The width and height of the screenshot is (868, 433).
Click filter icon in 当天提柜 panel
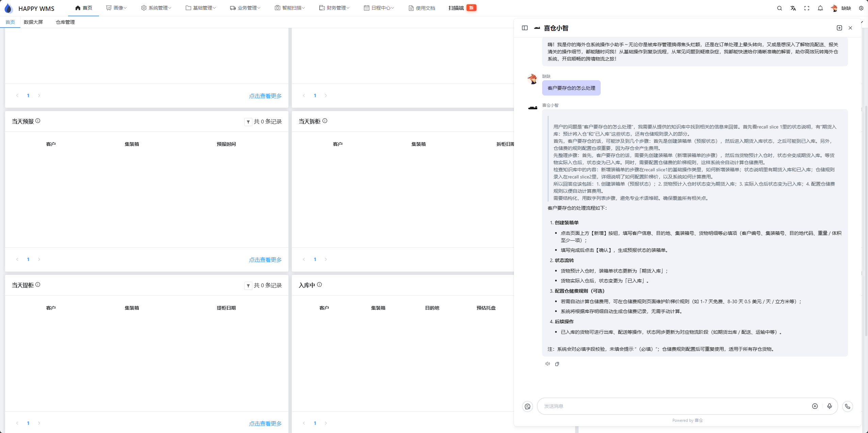click(x=248, y=285)
